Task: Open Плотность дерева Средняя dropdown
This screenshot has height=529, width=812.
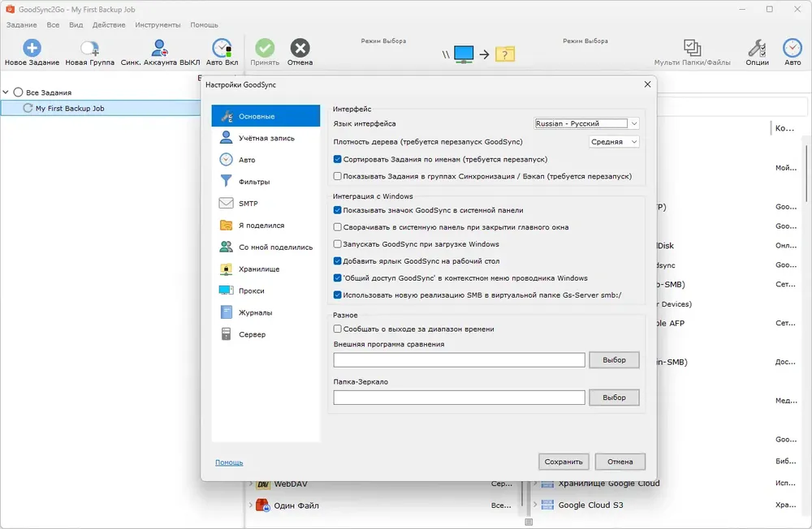Action: [x=614, y=141]
